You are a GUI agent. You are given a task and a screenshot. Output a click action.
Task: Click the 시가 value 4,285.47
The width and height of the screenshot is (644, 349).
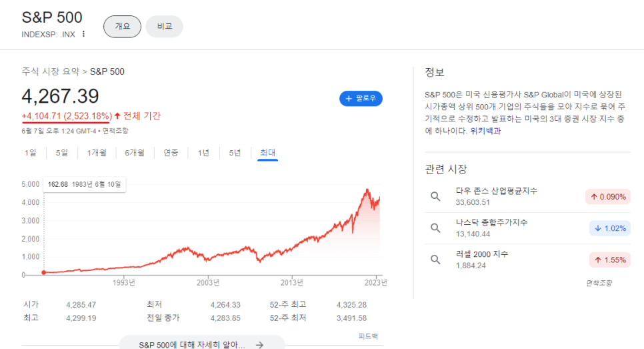pyautogui.click(x=81, y=305)
